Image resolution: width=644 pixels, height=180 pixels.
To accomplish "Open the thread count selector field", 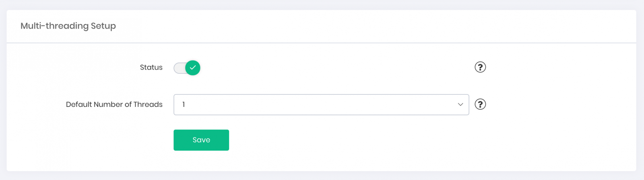I will pyautogui.click(x=321, y=104).
